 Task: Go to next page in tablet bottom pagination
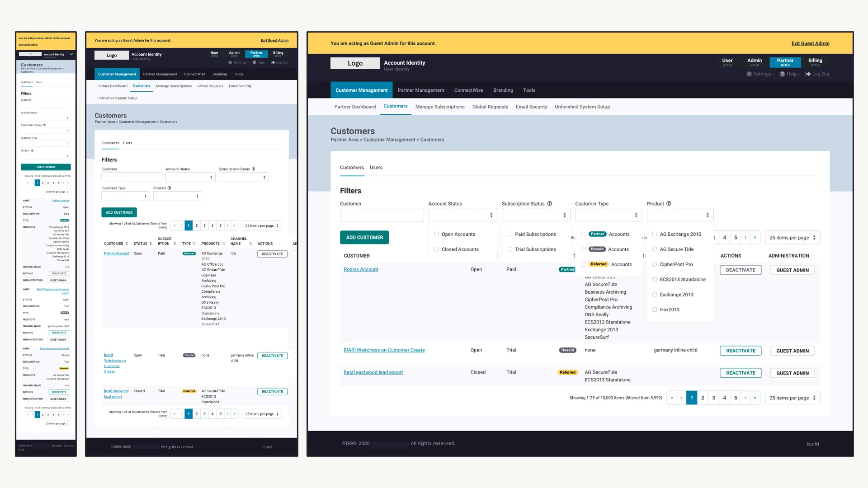pyautogui.click(x=227, y=414)
